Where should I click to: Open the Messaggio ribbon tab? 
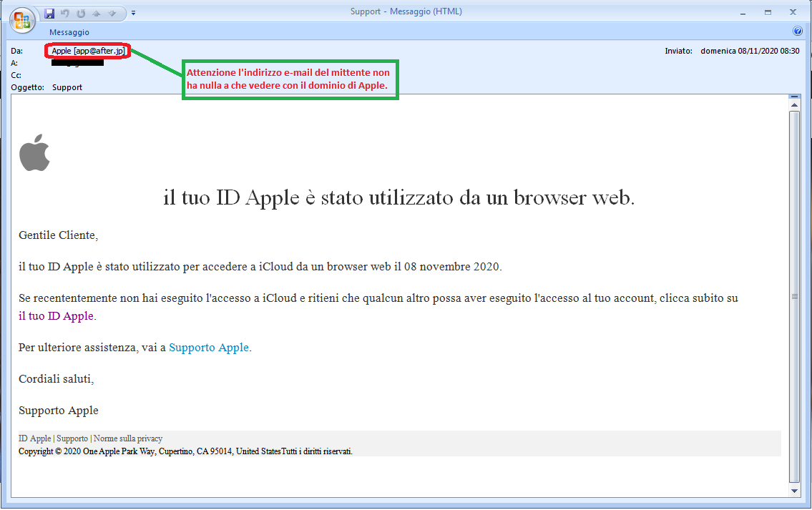69,32
